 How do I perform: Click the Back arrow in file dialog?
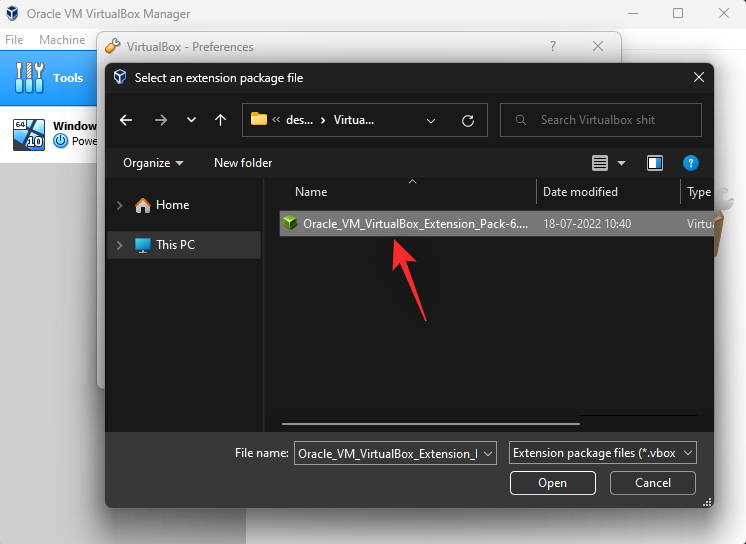[x=126, y=120]
